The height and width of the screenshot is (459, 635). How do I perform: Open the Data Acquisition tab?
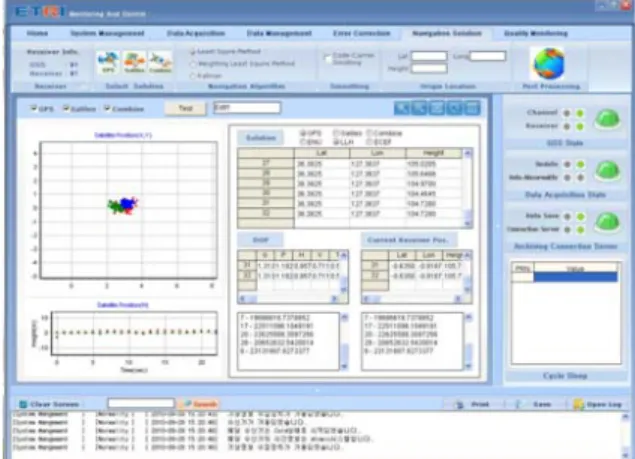pyautogui.click(x=196, y=33)
